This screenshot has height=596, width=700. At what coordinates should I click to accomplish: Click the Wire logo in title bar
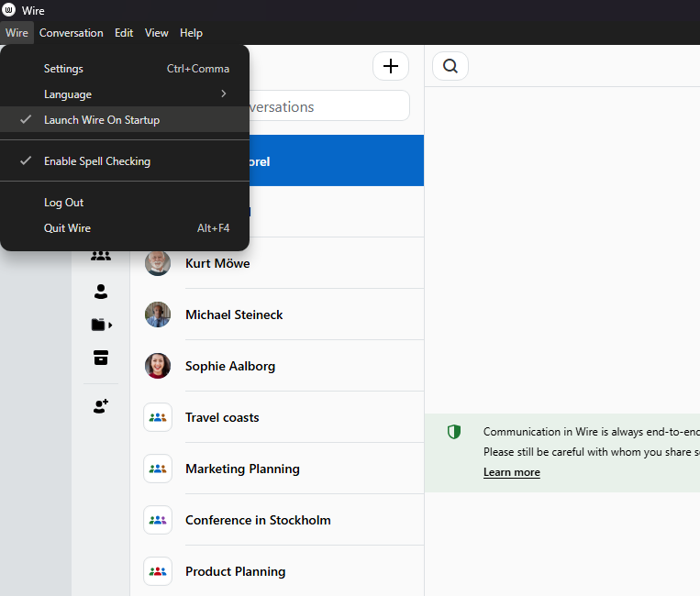(8, 10)
